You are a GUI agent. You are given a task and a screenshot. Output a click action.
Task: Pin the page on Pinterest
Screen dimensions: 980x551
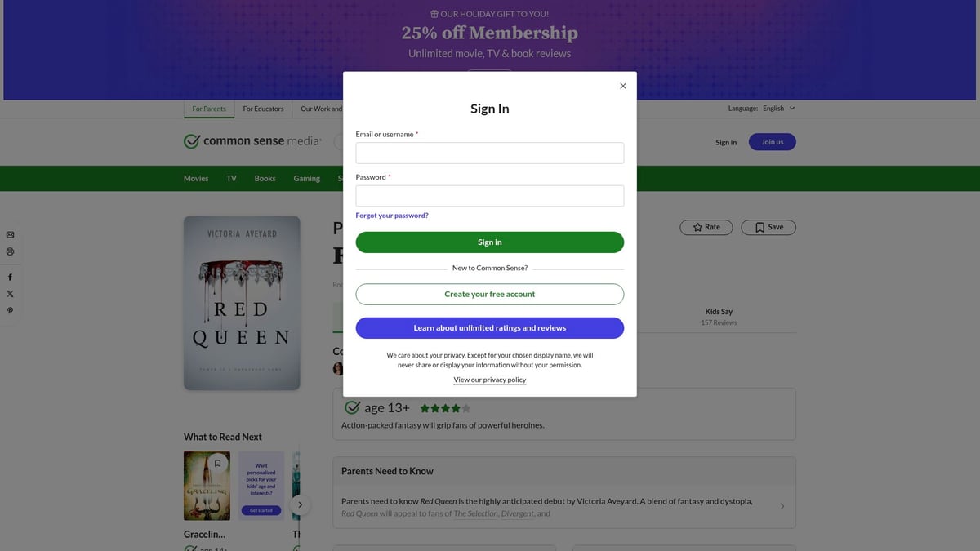click(x=10, y=311)
